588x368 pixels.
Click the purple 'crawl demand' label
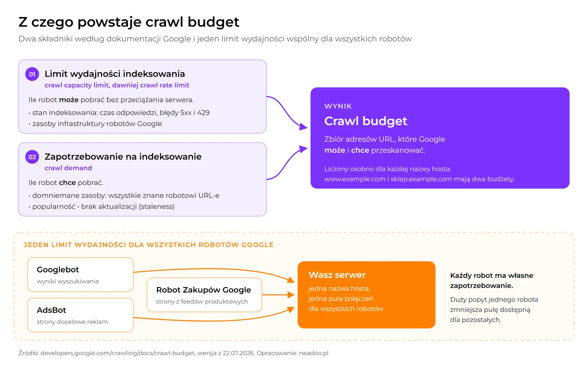[x=68, y=168]
